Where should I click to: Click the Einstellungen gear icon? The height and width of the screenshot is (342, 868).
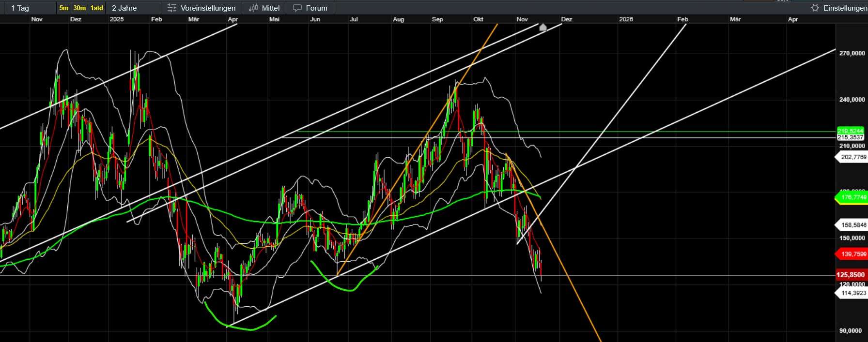(x=815, y=8)
